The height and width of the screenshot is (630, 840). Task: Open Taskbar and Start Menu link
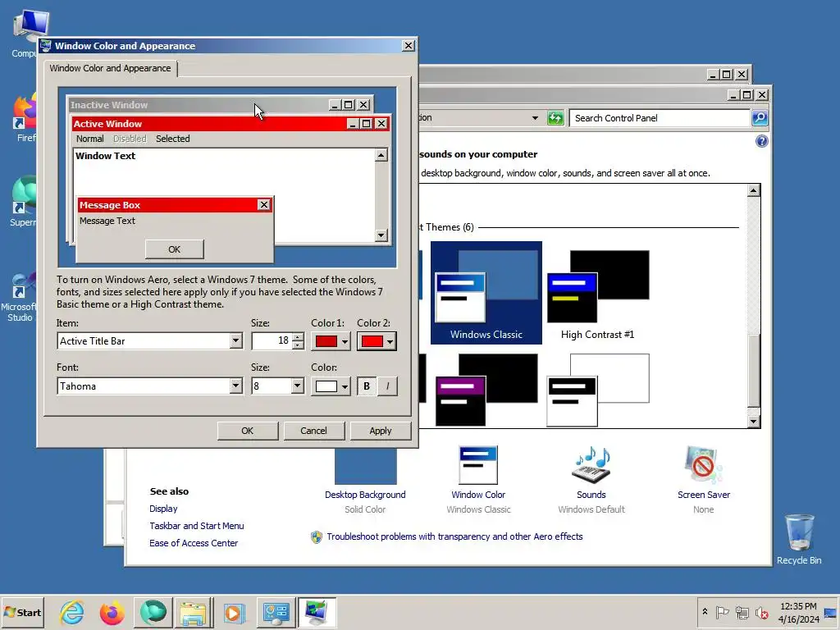197,526
